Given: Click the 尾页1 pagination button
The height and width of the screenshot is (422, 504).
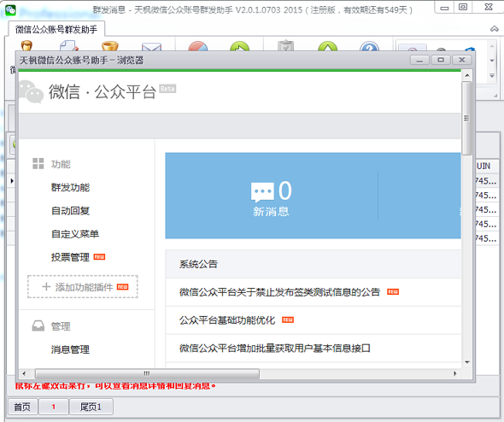Looking at the screenshot, I should (x=91, y=407).
